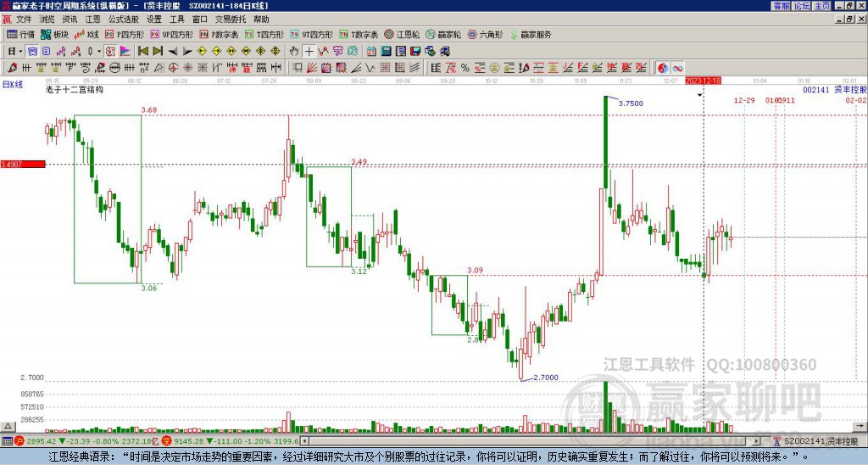Click the 2.7000 low price label

pyautogui.click(x=546, y=378)
